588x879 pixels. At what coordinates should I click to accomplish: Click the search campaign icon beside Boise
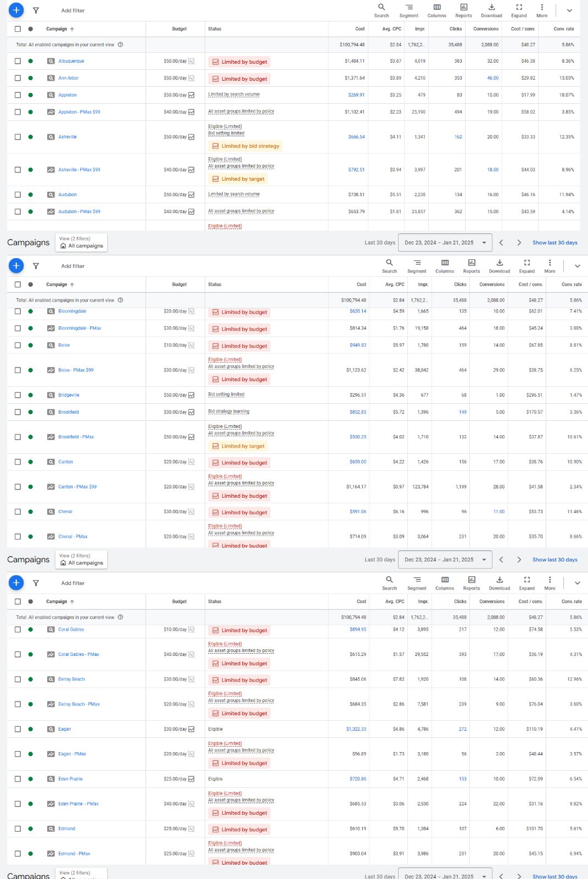pos(51,345)
